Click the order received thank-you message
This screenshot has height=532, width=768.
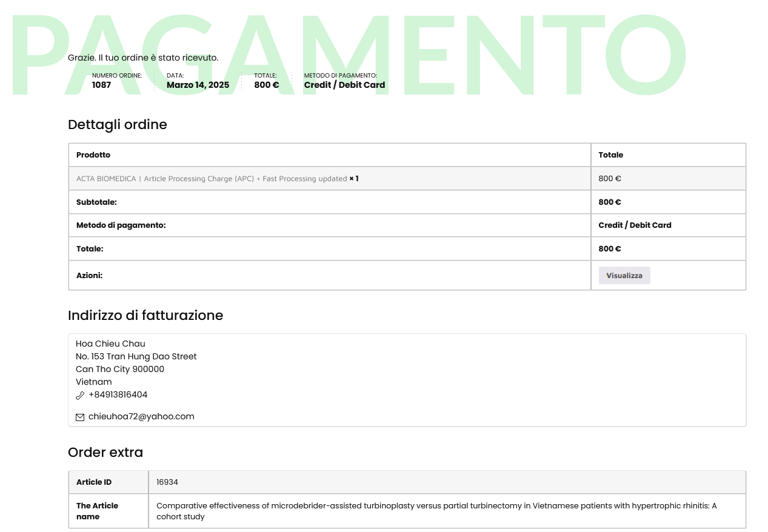click(143, 58)
